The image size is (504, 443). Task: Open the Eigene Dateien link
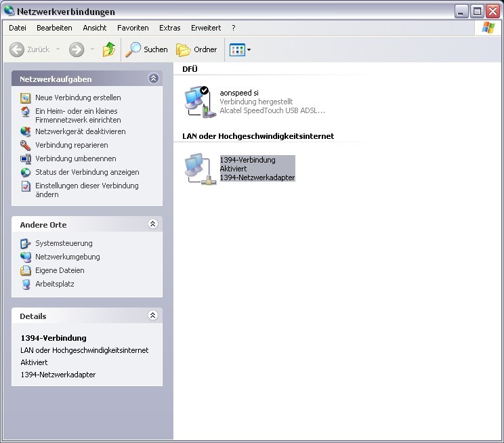(60, 271)
